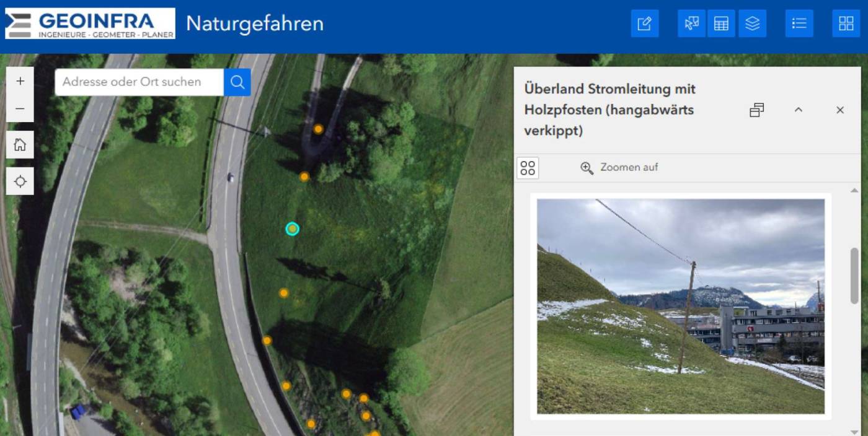868x436 pixels.
Task: Collapse the Überland Stromleitung popup
Action: 799,110
